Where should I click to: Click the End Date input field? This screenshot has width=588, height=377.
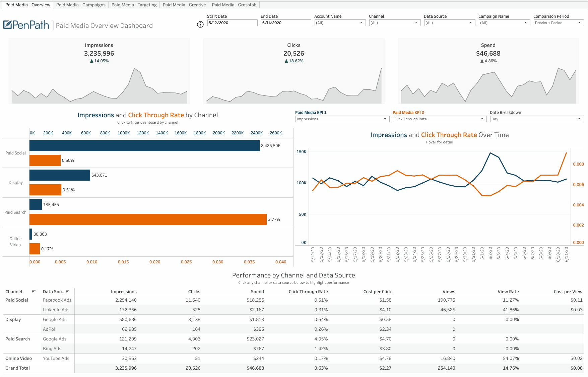click(286, 23)
